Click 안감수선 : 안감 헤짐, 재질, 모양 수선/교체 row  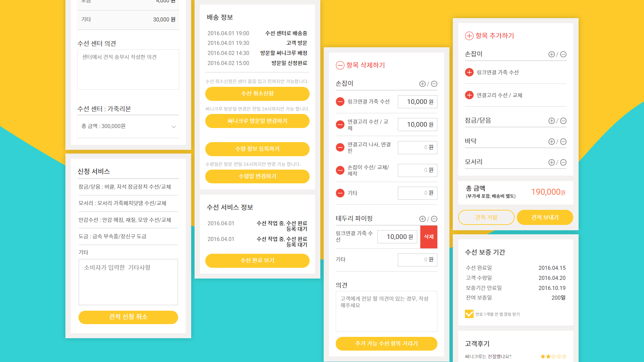click(x=128, y=220)
